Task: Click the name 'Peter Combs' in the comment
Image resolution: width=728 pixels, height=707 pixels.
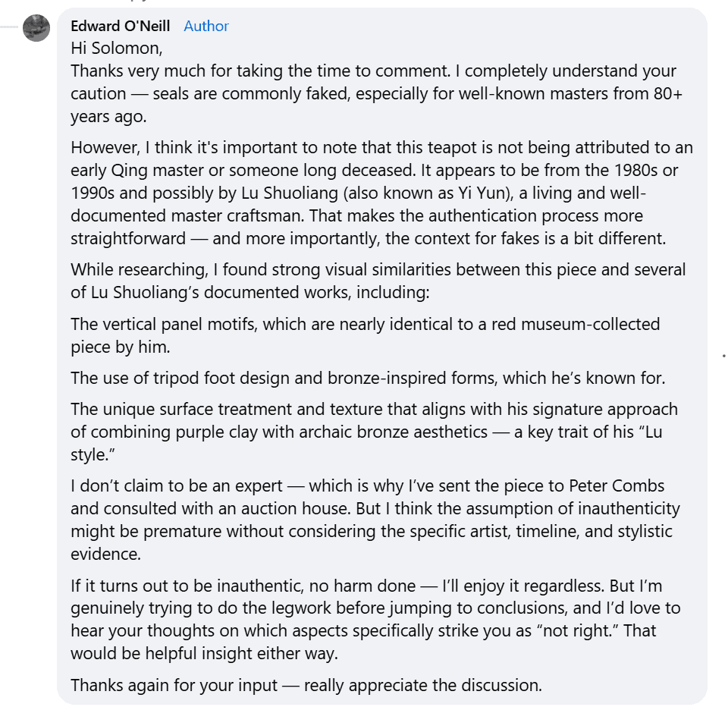Action: (617, 485)
